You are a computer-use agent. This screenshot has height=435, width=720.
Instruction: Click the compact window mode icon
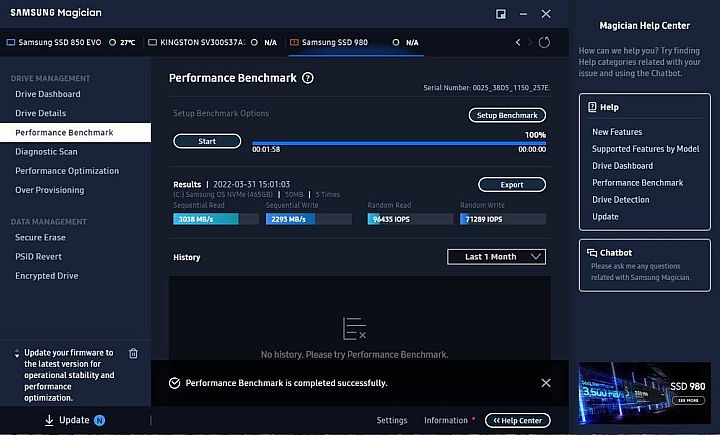[x=501, y=14]
